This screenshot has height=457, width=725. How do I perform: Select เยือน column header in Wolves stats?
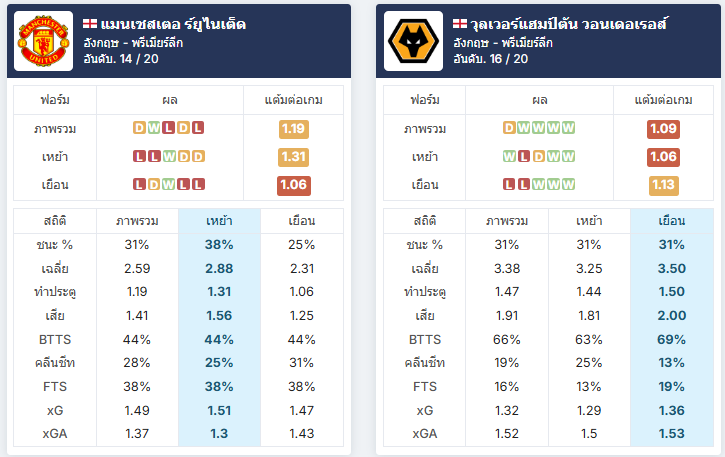[672, 221]
